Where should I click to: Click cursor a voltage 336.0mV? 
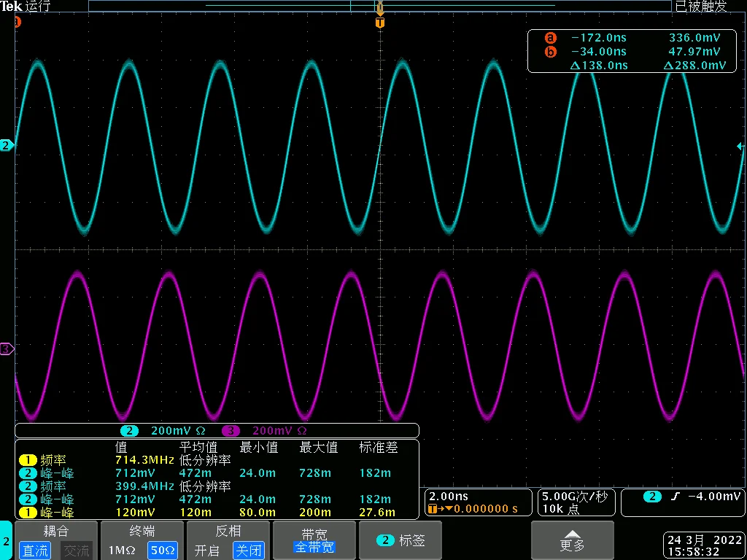point(694,38)
